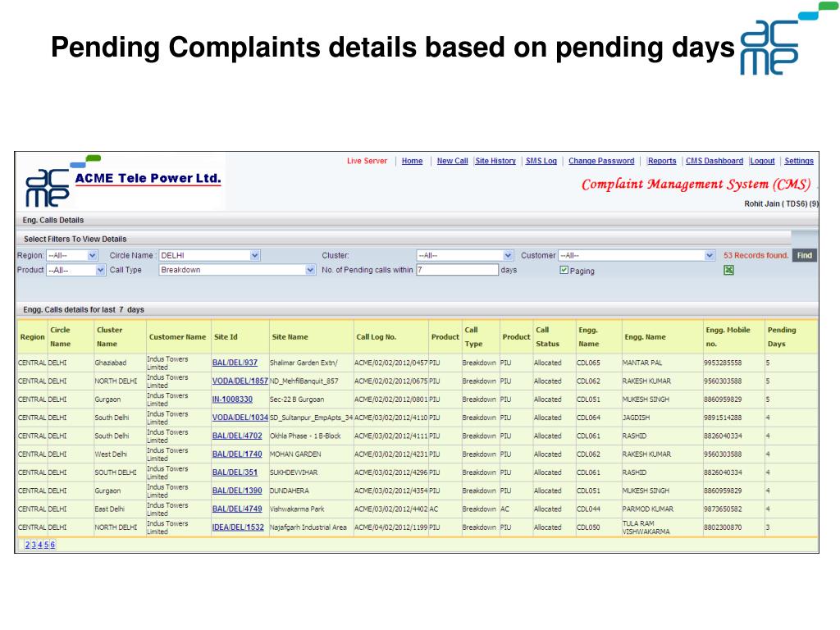Click the Customer Name column header
The width and height of the screenshot is (840, 630).
[177, 337]
